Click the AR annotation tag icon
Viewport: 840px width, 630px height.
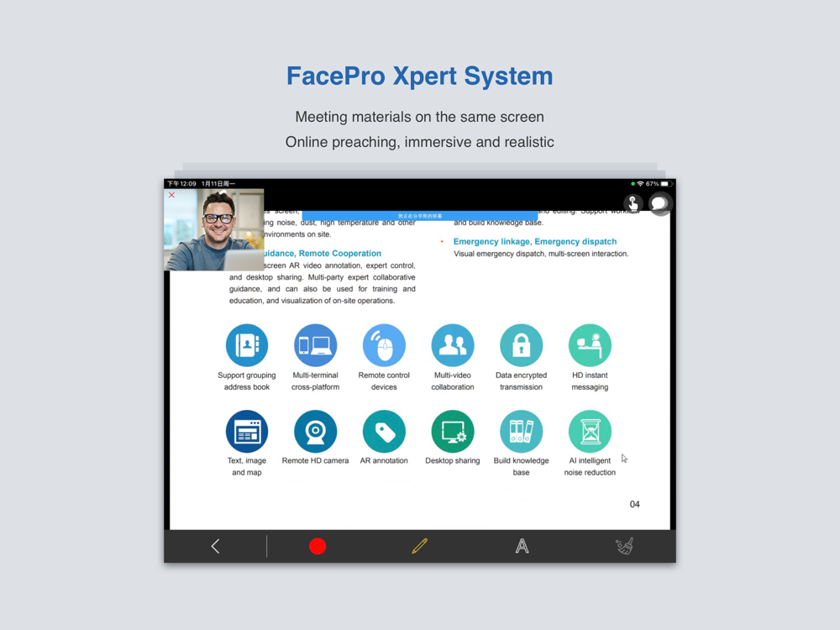click(x=384, y=431)
